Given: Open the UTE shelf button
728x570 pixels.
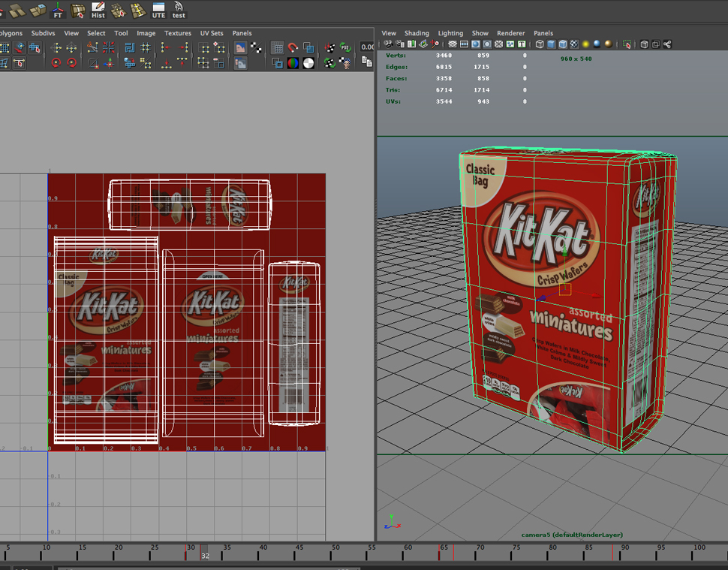Looking at the screenshot, I should [x=158, y=10].
